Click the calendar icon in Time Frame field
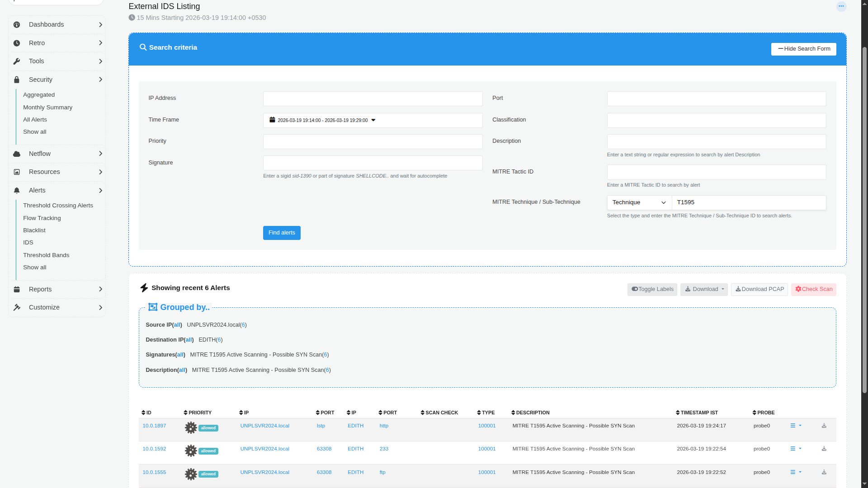The image size is (868, 488). (x=272, y=120)
